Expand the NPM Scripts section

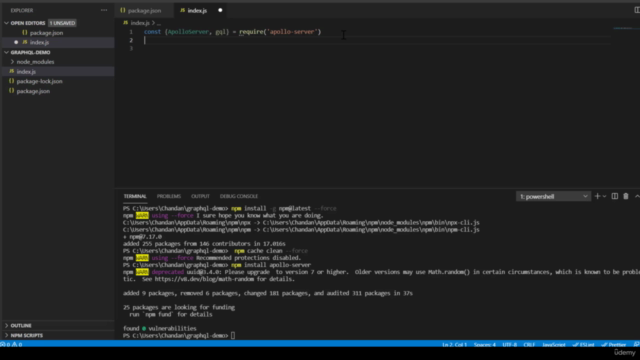(27, 335)
